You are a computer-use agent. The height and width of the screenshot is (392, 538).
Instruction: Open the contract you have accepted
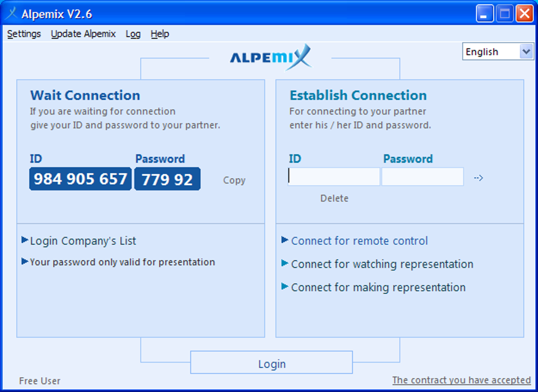(x=462, y=380)
